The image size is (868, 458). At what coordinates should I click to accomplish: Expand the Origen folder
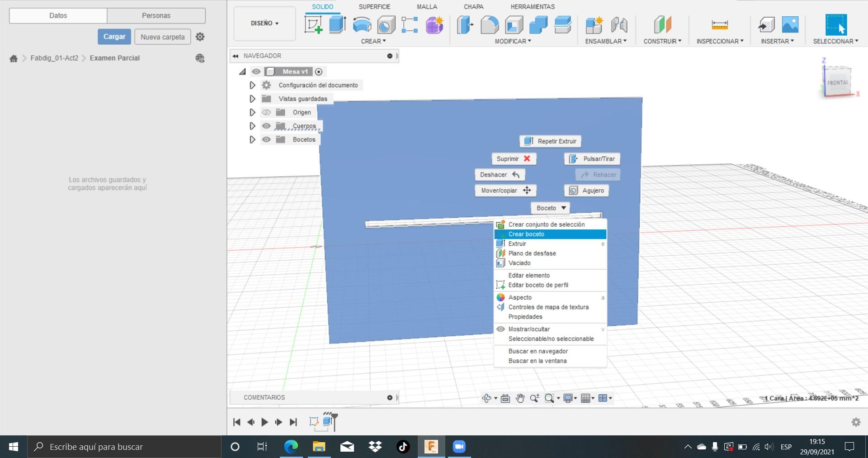[252, 112]
